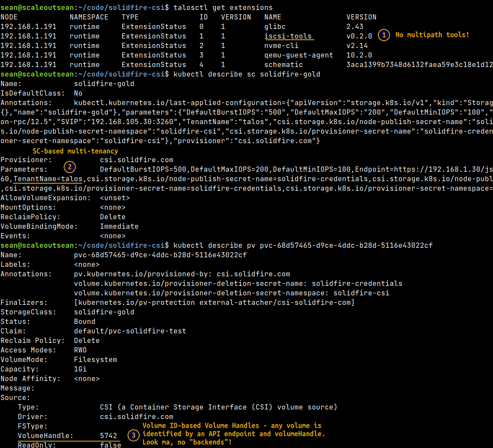Click the 'ExtensionStatus' type in the glibc row
Viewport: 493px width, 448px height.
pos(154,27)
